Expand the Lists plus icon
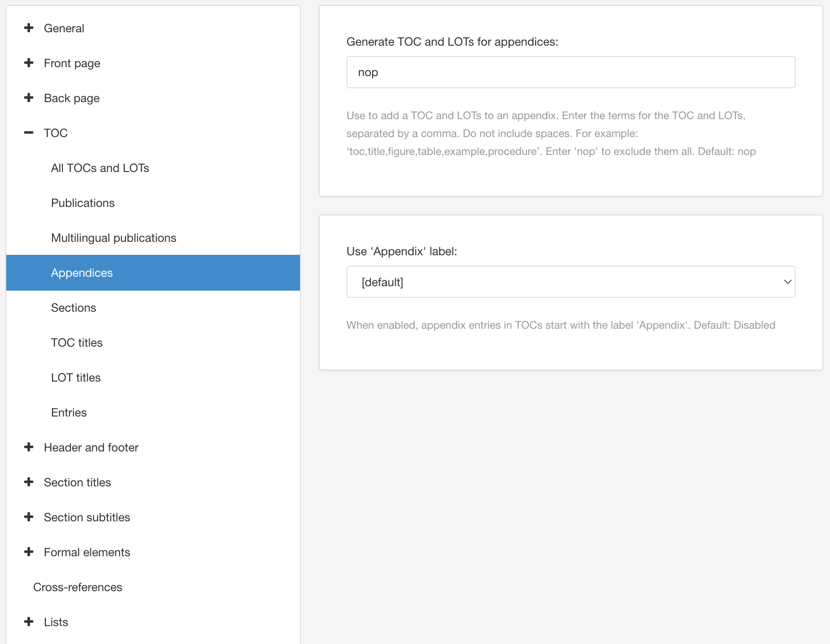 (x=29, y=622)
